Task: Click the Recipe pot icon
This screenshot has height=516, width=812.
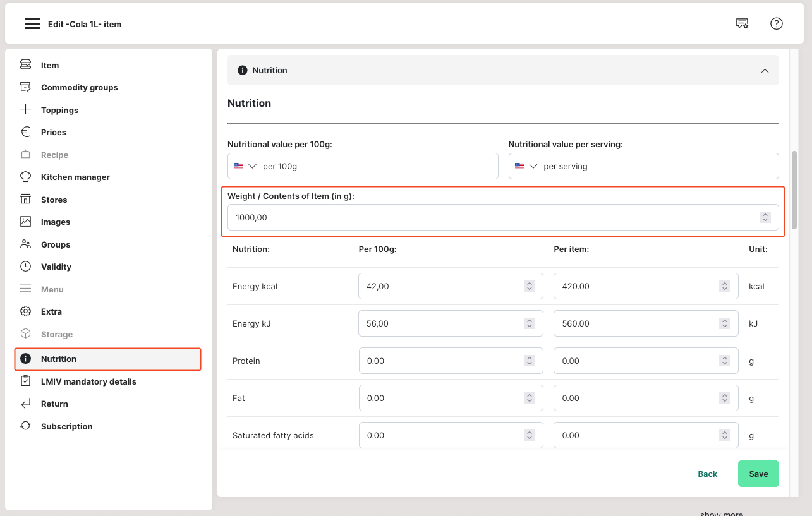Action: 25,155
